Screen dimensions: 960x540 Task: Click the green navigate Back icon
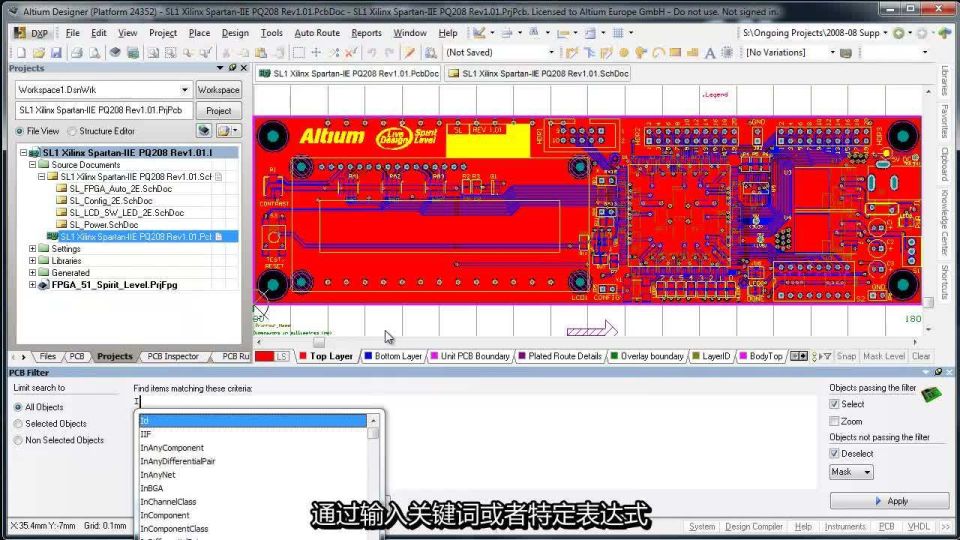[x=898, y=33]
